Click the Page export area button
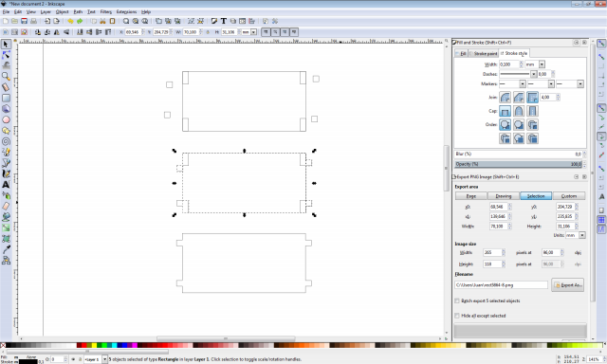The height and width of the screenshot is (364, 607). point(470,196)
